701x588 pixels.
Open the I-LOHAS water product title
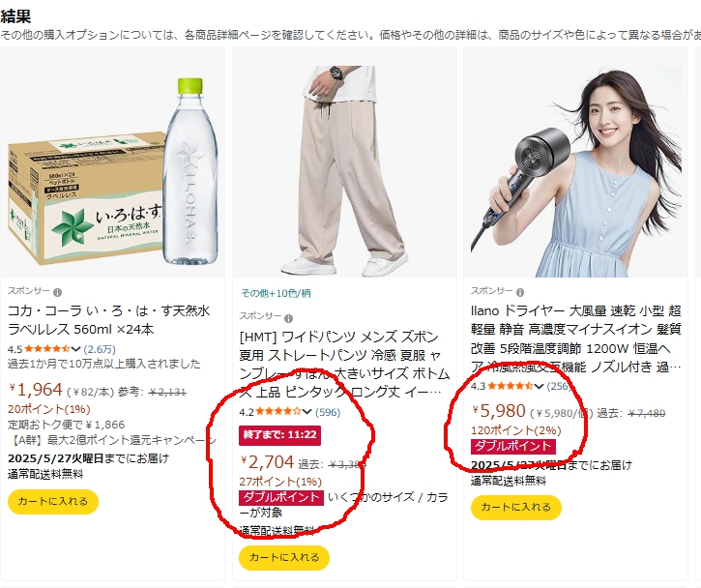108,320
